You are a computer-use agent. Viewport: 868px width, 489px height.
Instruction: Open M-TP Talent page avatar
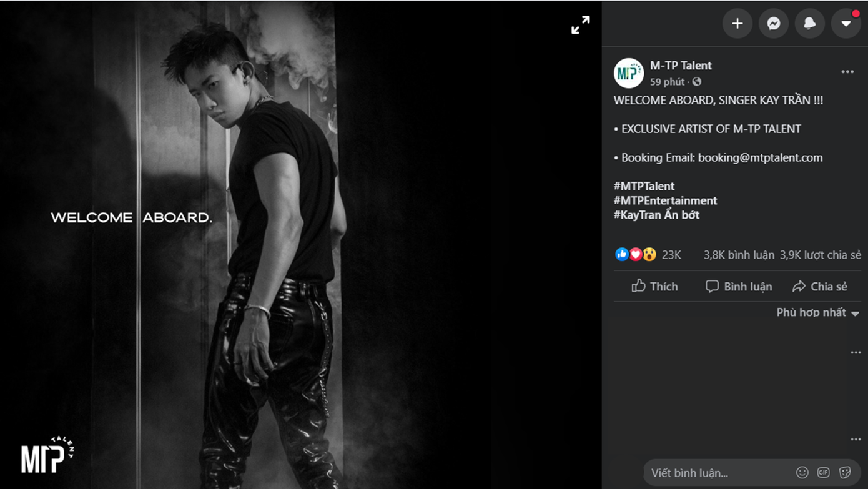629,74
